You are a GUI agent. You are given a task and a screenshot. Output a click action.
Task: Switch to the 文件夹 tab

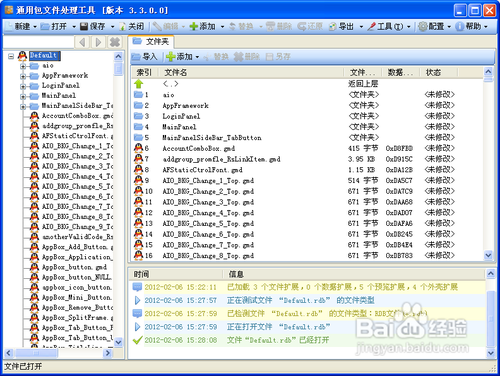pos(151,42)
